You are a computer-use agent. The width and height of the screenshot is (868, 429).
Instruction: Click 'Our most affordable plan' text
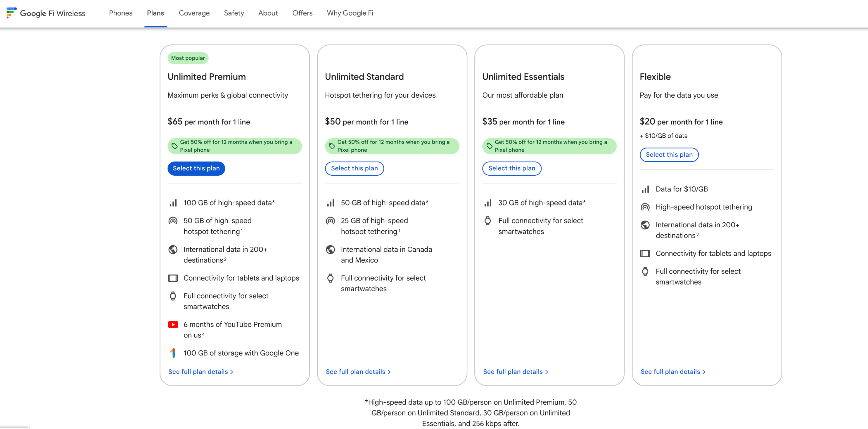523,95
